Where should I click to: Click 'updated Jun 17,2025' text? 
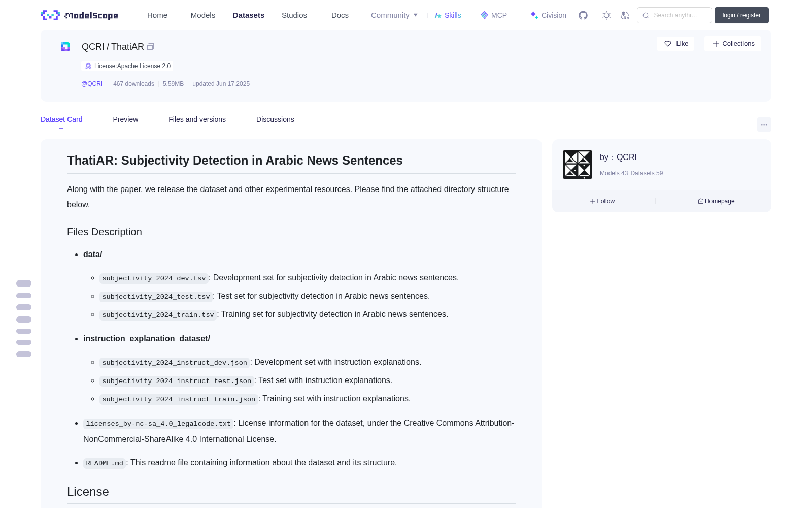coord(221,84)
